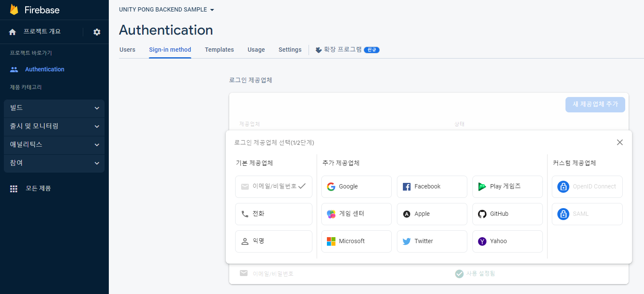The image size is (644, 294).
Task: Open Authentication link in sidebar
Action: coord(45,69)
